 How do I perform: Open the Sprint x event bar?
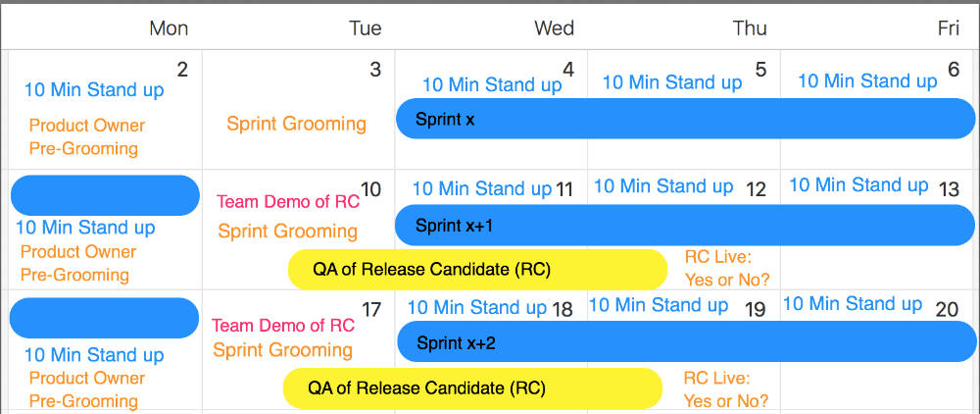click(686, 119)
